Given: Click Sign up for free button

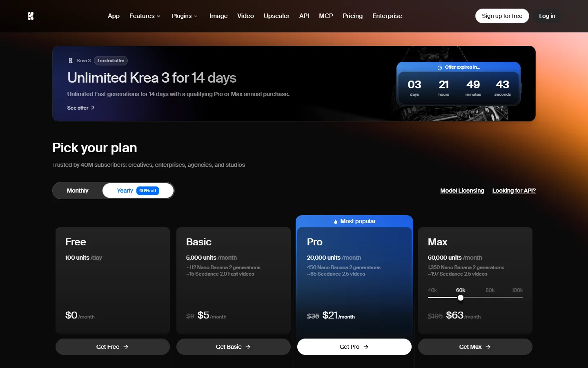Looking at the screenshot, I should click(x=502, y=16).
